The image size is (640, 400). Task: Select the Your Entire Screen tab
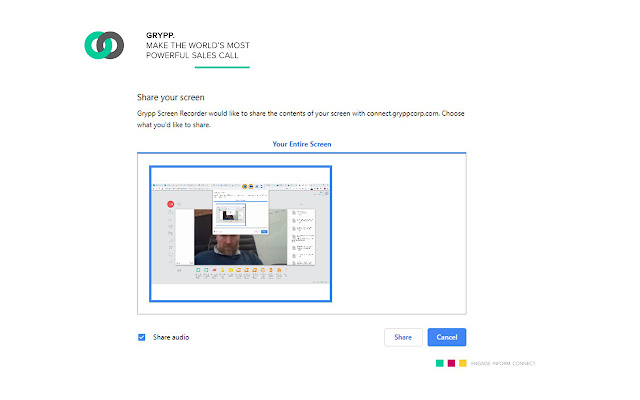coord(302,144)
